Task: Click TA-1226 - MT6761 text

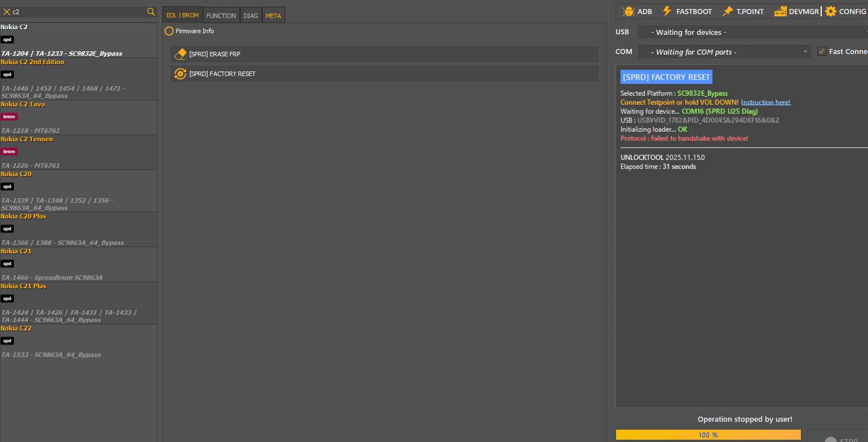Action: (30, 166)
